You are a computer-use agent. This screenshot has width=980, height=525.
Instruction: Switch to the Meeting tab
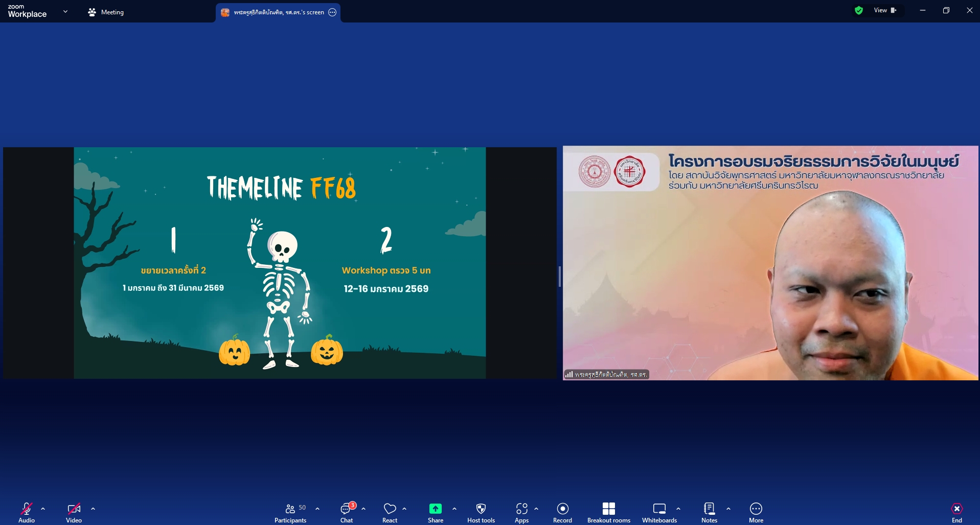[106, 12]
